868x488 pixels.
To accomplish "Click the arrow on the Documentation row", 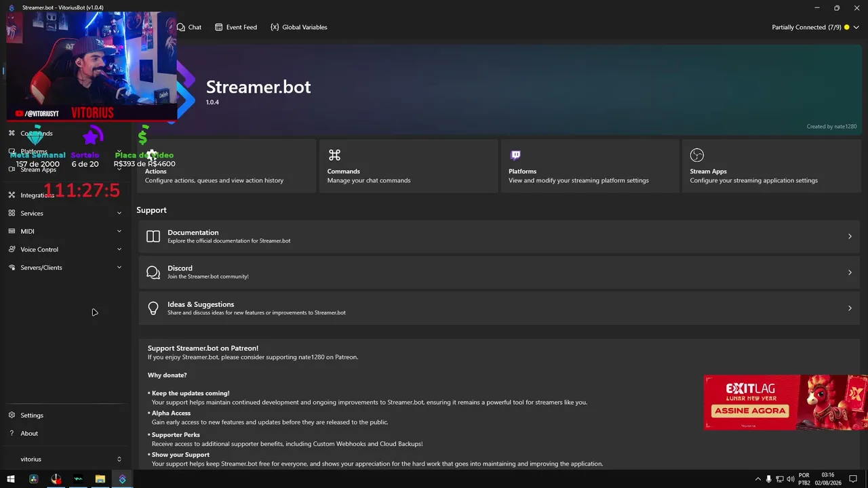I will 850,237.
